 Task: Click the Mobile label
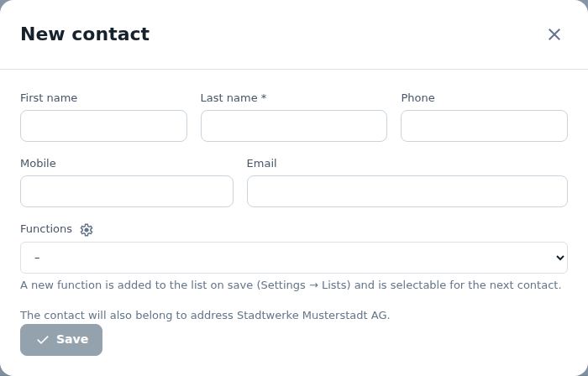[38, 164]
